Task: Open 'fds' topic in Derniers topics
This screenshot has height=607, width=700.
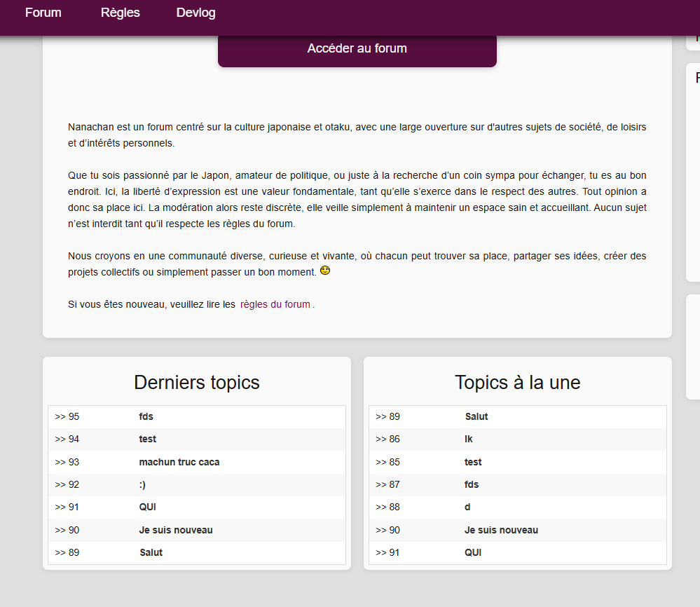Action: (x=146, y=416)
